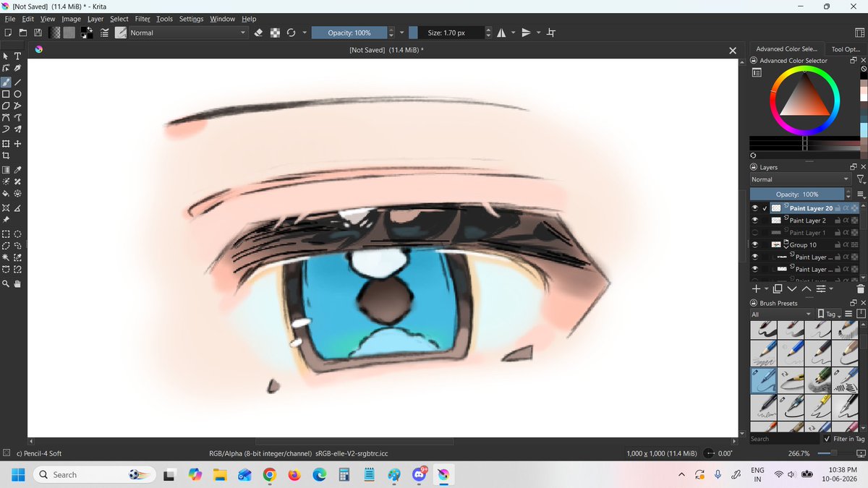This screenshot has height=488, width=868.
Task: Select the Gradient tool
Action: (6, 170)
